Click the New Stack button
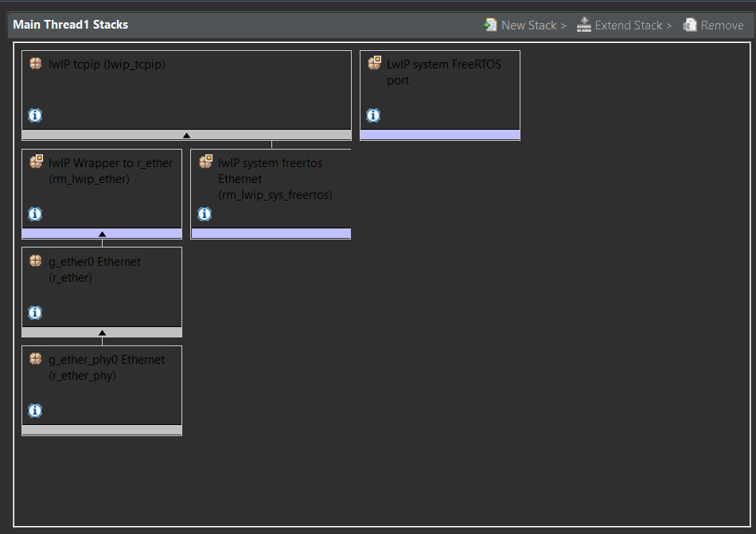The width and height of the screenshot is (756, 534). [525, 25]
